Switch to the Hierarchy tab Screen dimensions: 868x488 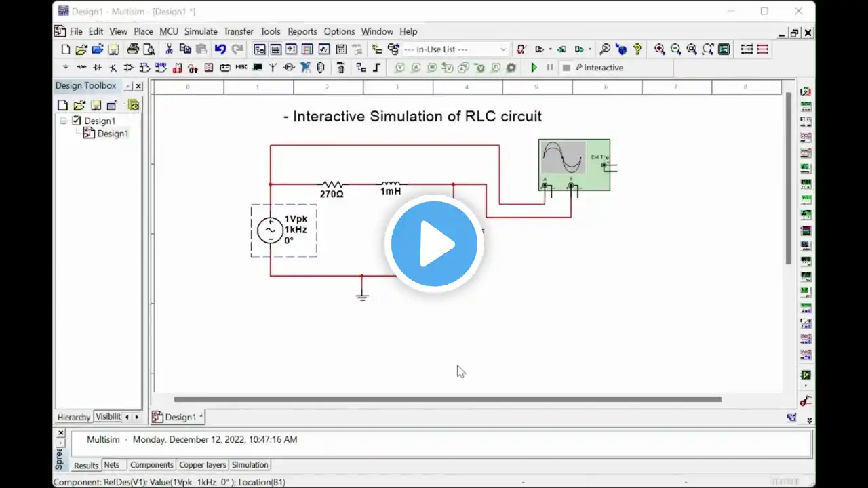tap(74, 417)
